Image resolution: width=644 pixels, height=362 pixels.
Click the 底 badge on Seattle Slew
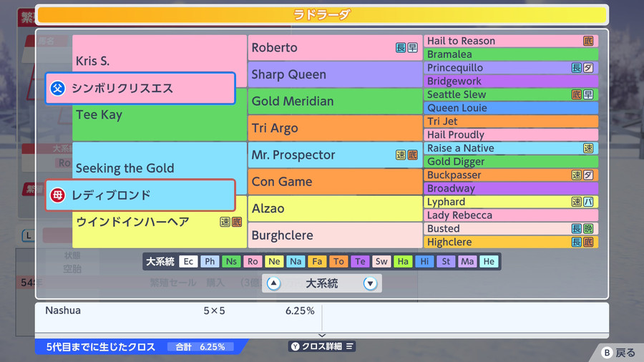click(577, 94)
